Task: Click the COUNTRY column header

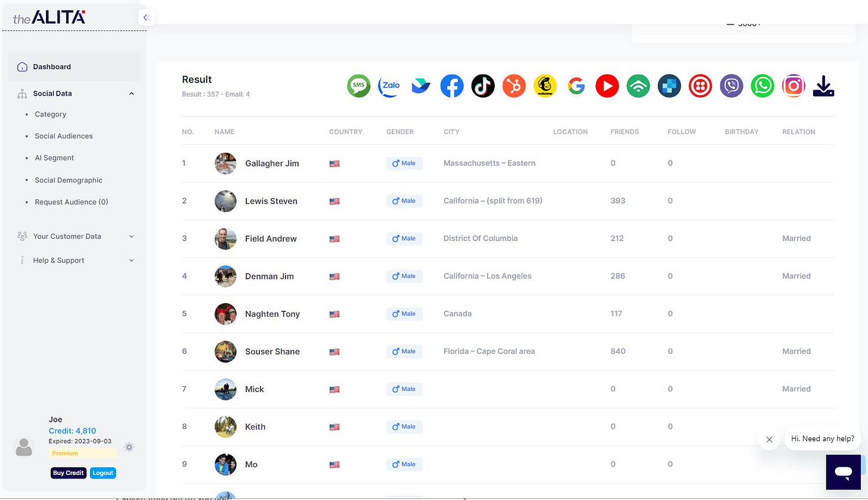Action: 346,132
